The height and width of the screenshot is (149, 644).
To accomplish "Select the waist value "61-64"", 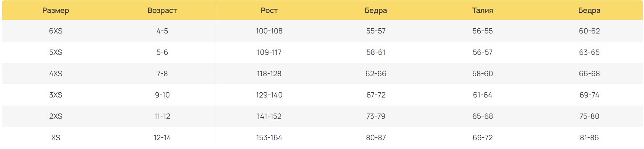I will [483, 95].
